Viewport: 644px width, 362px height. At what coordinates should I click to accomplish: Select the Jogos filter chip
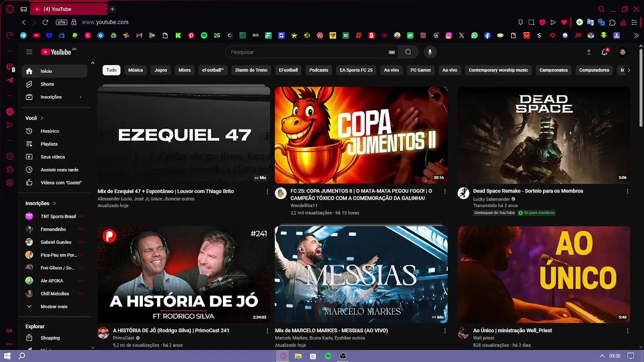(x=160, y=70)
